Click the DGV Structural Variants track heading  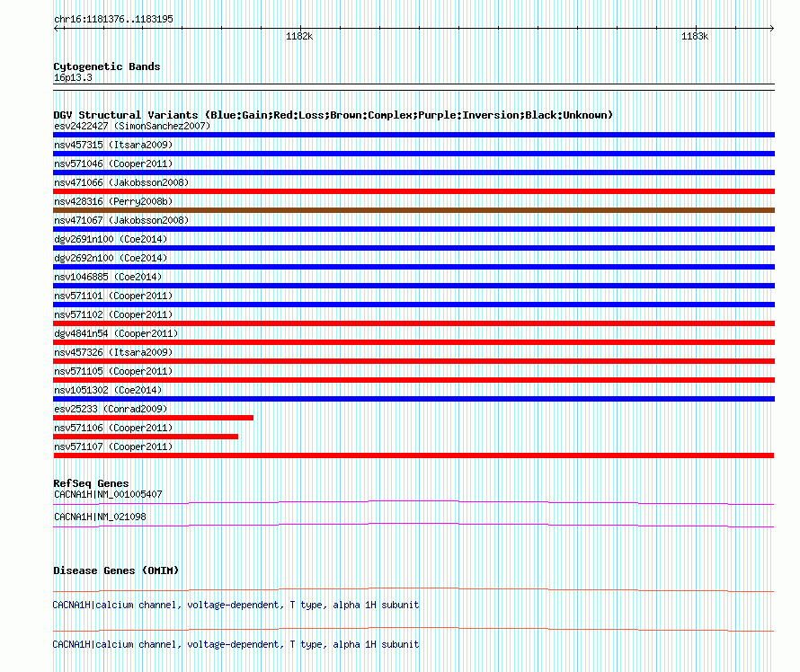333,115
